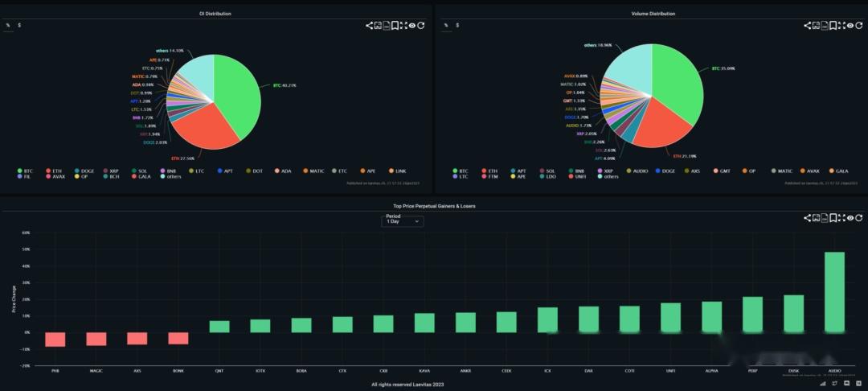Switch OI Distribution to the $ tab
Image resolution: width=868 pixels, height=391 pixels.
19,26
